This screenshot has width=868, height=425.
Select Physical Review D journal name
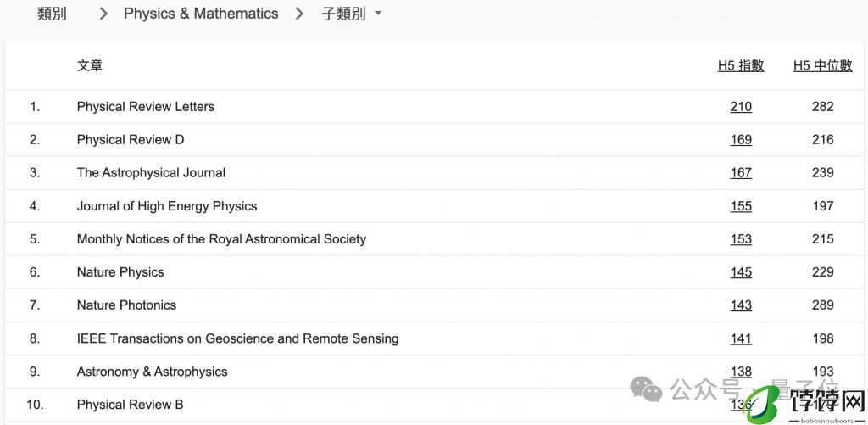coord(131,140)
